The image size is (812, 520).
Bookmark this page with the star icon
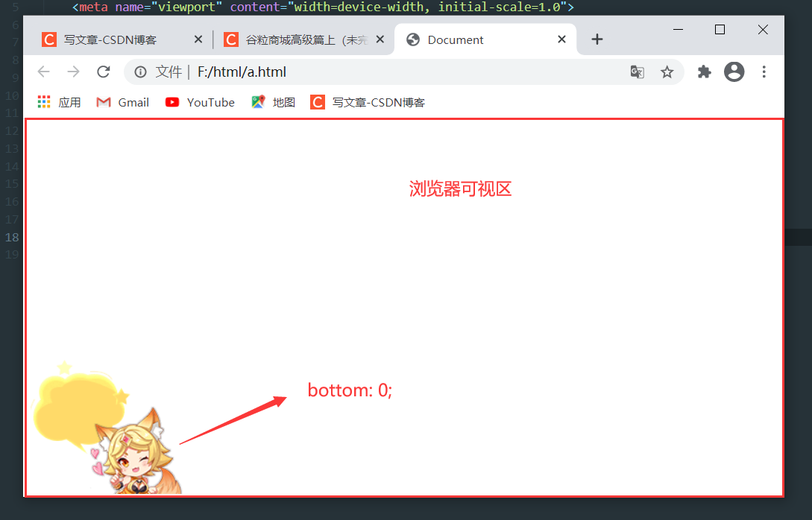(x=667, y=72)
